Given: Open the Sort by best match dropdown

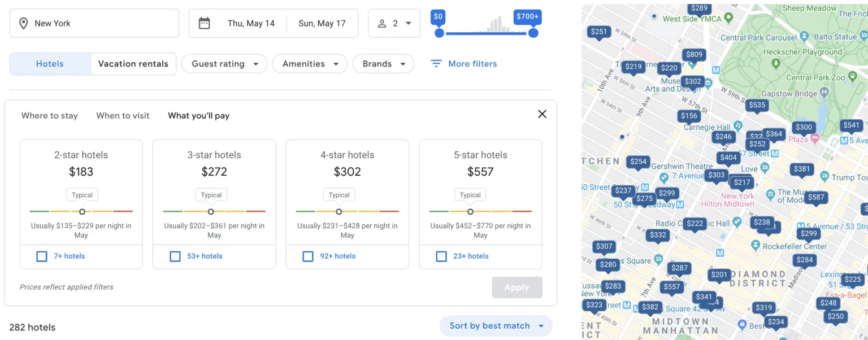Looking at the screenshot, I should 495,325.
